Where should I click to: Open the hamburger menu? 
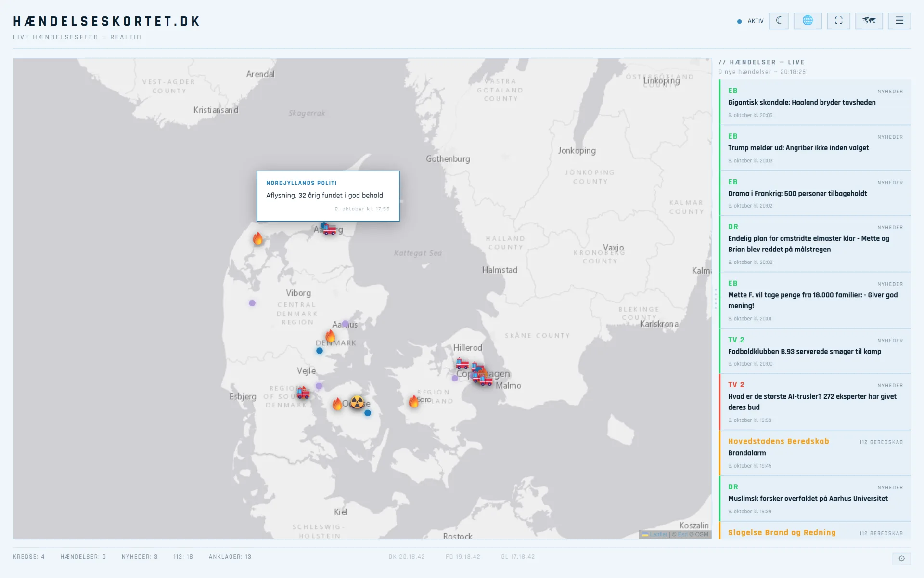coord(899,21)
